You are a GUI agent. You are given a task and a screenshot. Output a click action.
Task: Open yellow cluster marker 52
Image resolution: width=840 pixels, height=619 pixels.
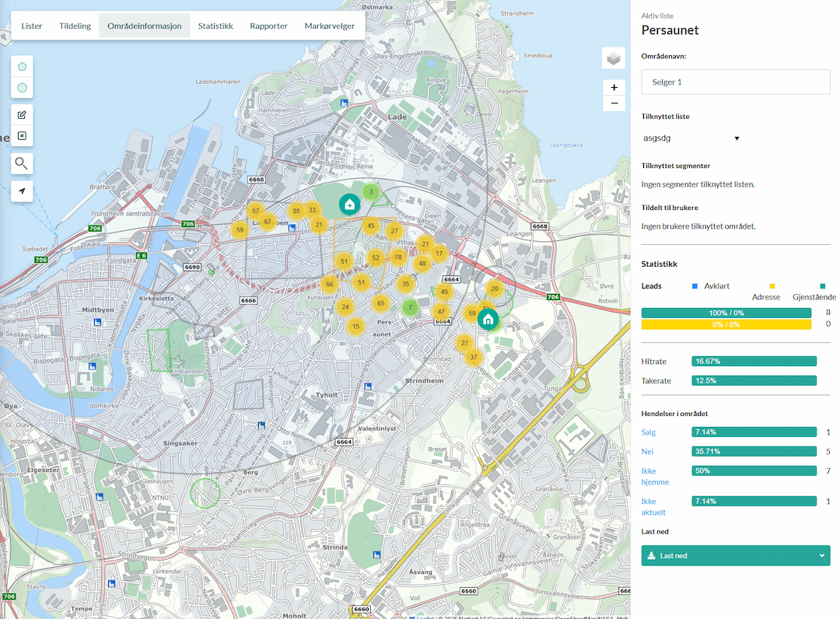coord(376,257)
